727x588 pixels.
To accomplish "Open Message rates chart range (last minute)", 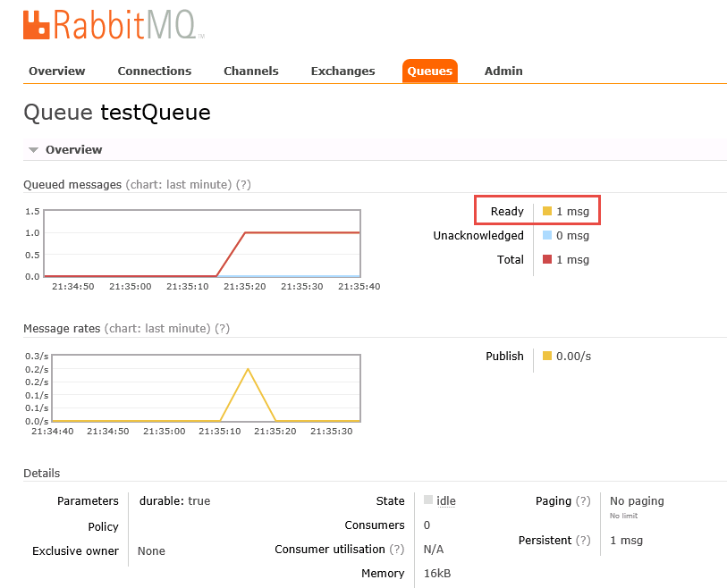I will point(157,328).
